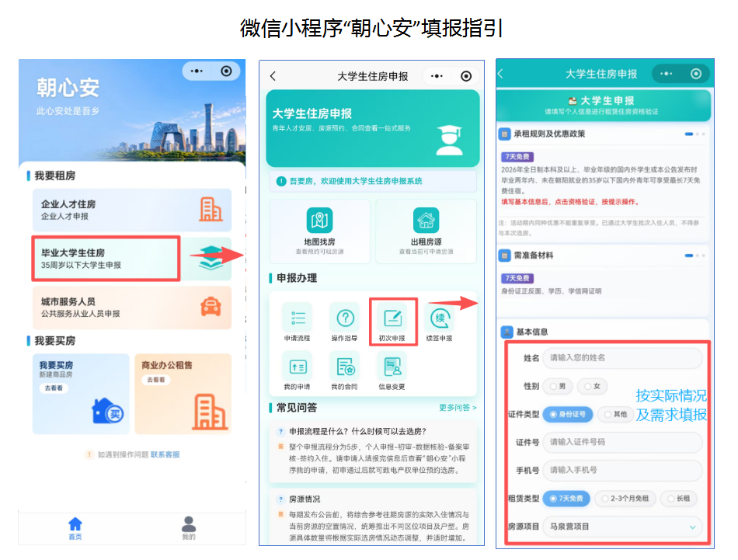
Task: Click into the 证件号 input field
Action: [x=623, y=443]
